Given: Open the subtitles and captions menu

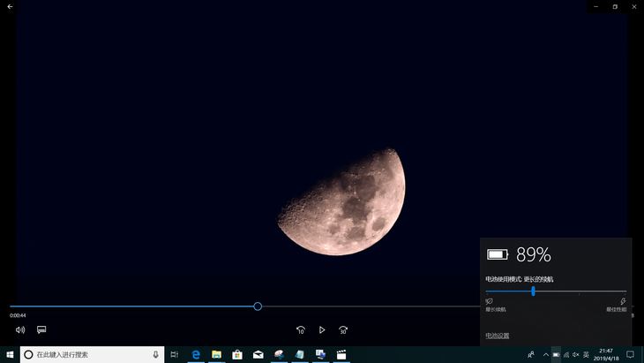Looking at the screenshot, I should pos(41,329).
